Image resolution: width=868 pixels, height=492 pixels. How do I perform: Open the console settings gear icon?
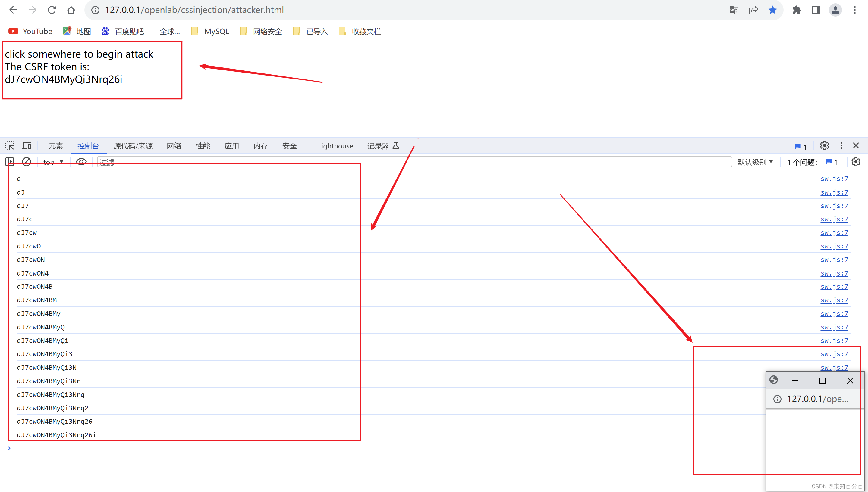855,162
